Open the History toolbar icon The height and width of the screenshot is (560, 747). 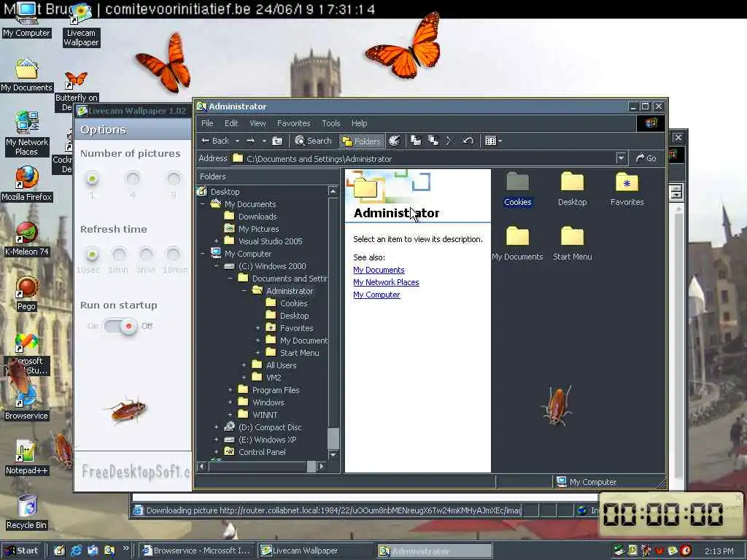395,141
